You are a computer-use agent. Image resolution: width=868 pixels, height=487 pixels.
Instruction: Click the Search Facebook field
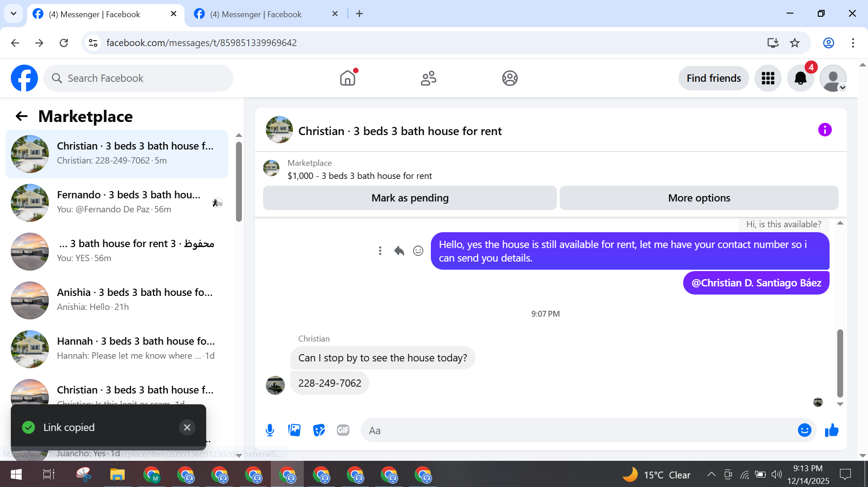tap(138, 78)
